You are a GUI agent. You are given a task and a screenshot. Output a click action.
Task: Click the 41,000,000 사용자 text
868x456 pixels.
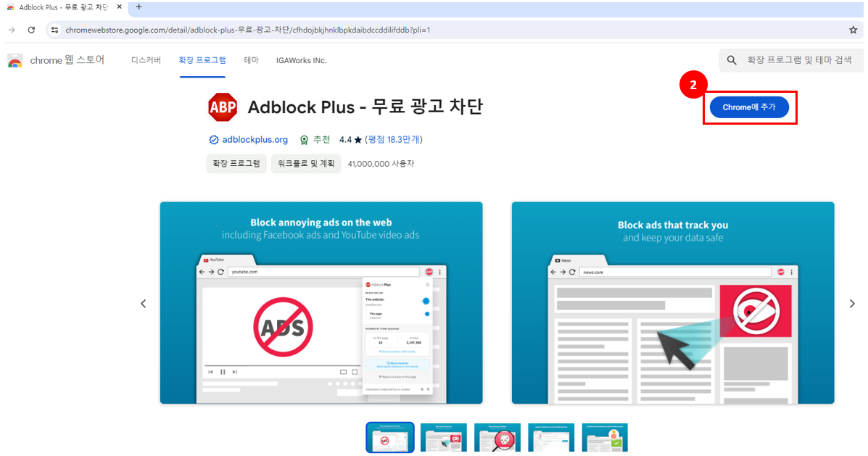coord(381,164)
